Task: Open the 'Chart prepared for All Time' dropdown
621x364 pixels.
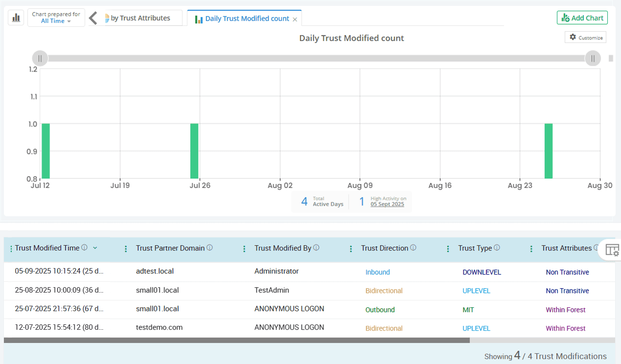Action: (x=56, y=18)
